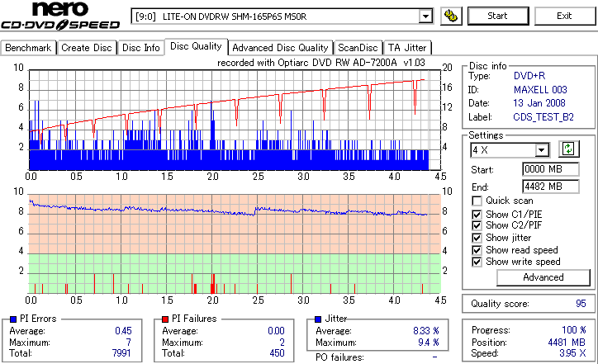Click the PI Errors speed graph
Screen dimensions: 598x364
pyautogui.click(x=235, y=120)
